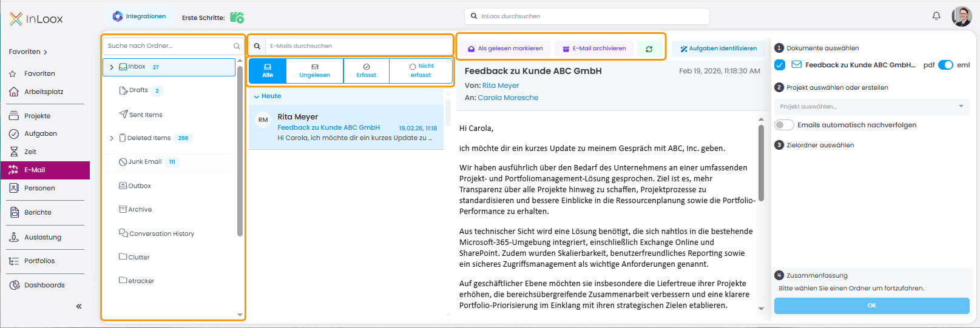Select the Junk Email folder

point(145,162)
